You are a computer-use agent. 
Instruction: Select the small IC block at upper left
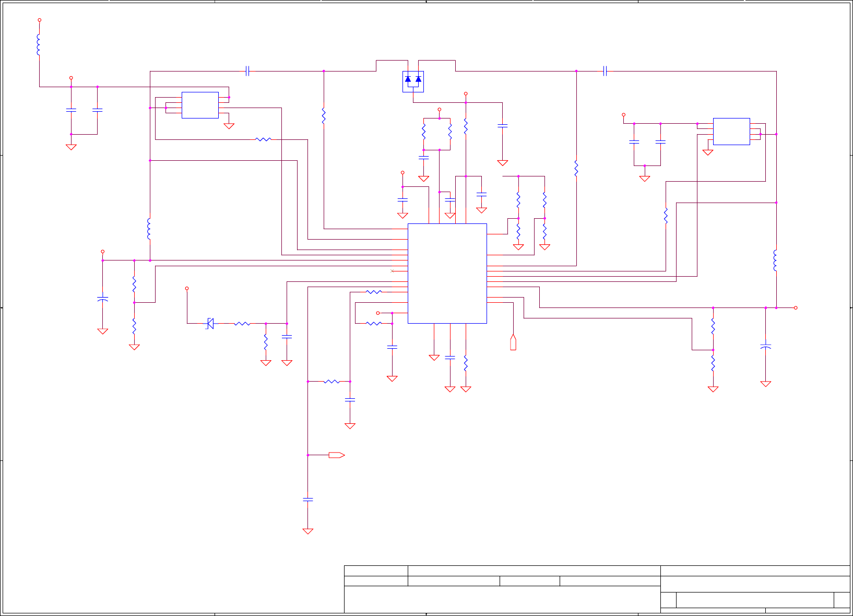click(x=200, y=105)
